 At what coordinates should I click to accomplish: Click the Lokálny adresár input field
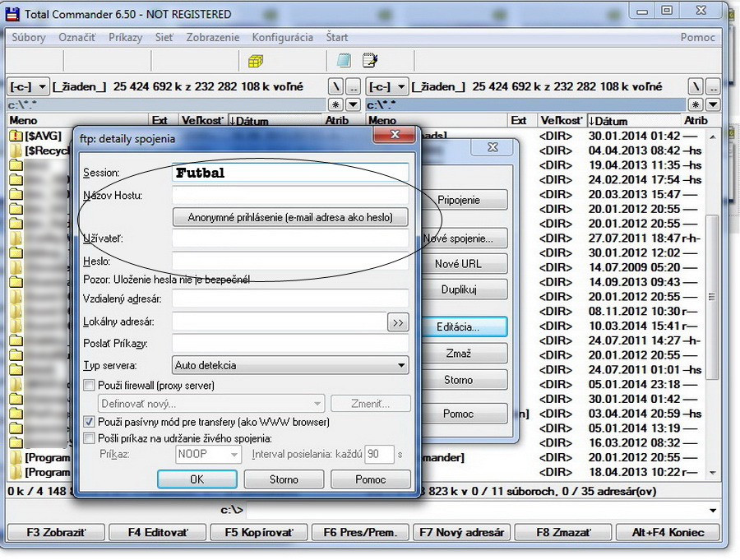[x=280, y=322]
